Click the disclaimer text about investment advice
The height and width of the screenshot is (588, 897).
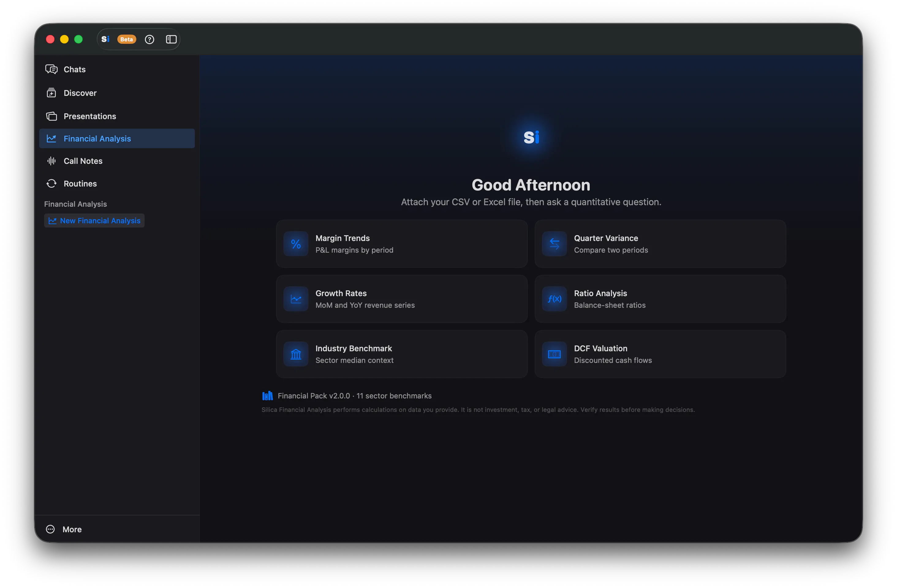click(478, 409)
